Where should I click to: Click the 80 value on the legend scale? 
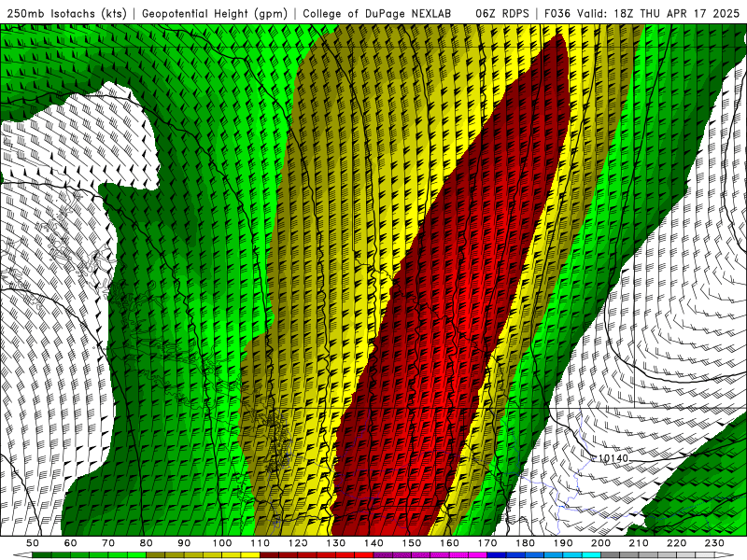pyautogui.click(x=146, y=543)
